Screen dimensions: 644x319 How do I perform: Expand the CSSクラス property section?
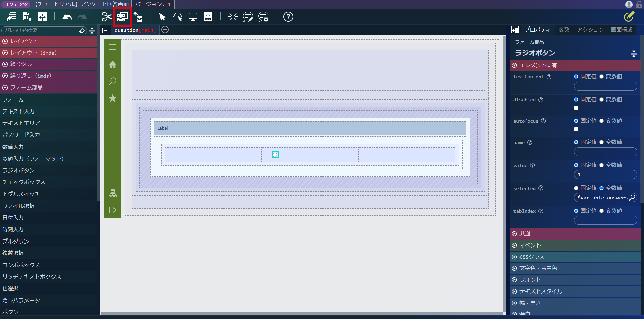[x=575, y=257]
